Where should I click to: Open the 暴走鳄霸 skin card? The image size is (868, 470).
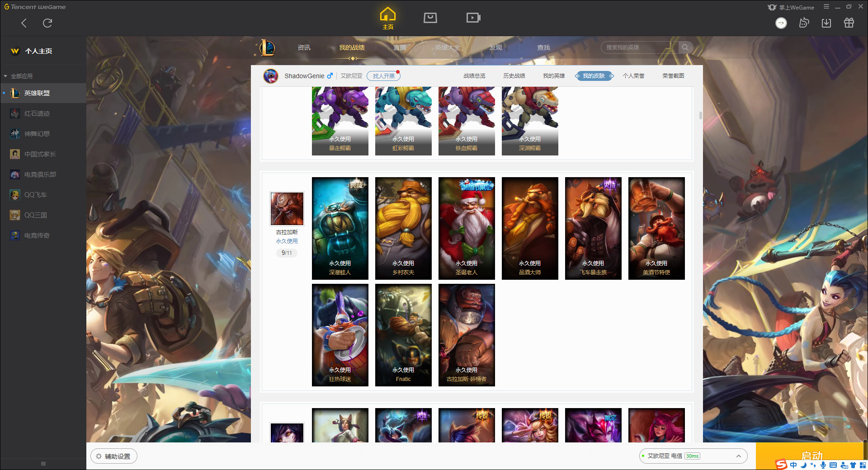tap(340, 121)
